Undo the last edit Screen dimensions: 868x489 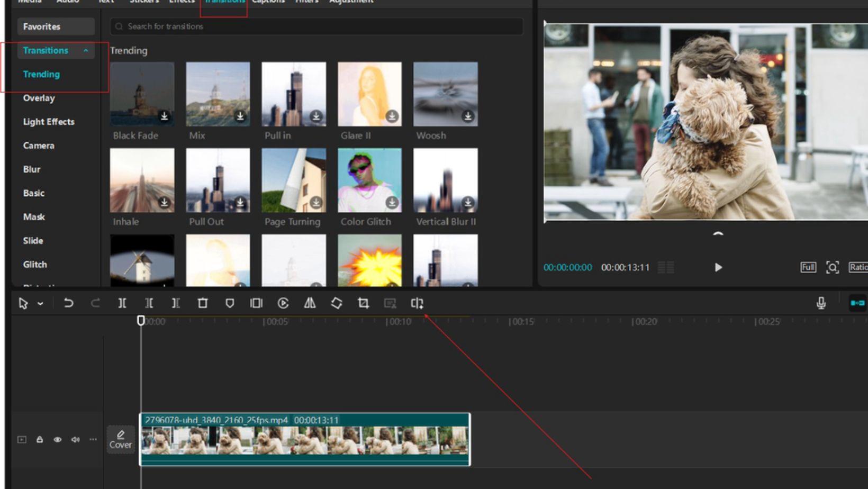(68, 303)
